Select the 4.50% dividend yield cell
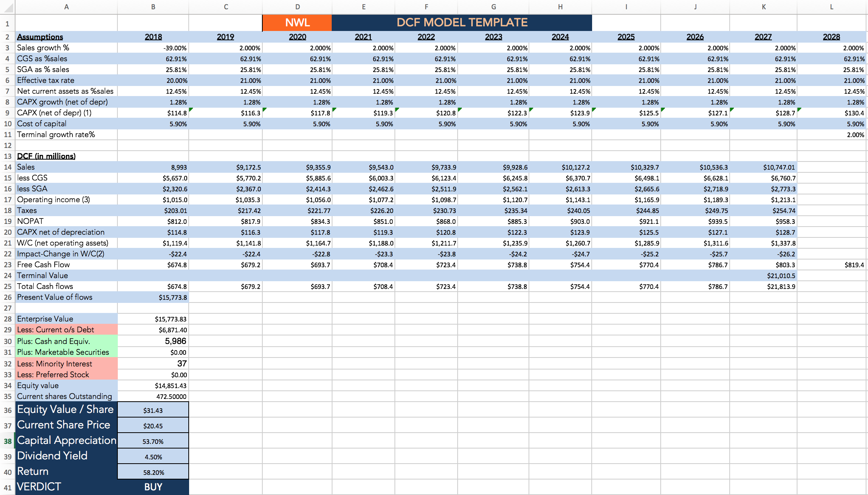 [153, 457]
